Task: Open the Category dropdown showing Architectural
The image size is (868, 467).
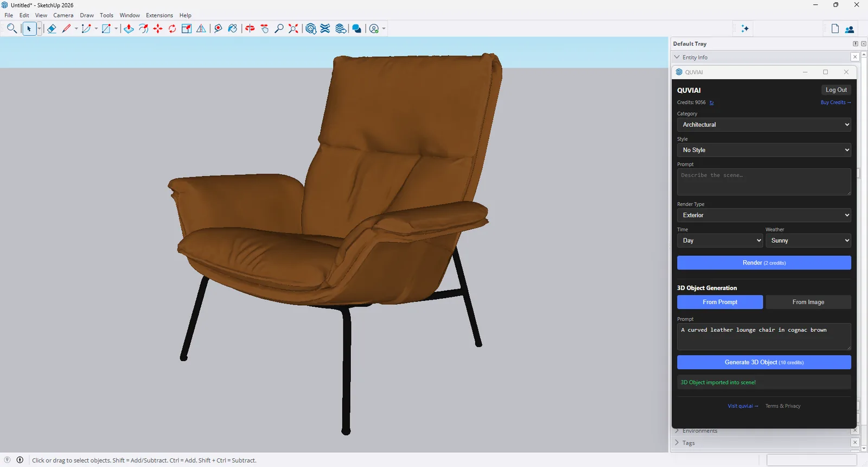Action: [x=764, y=125]
